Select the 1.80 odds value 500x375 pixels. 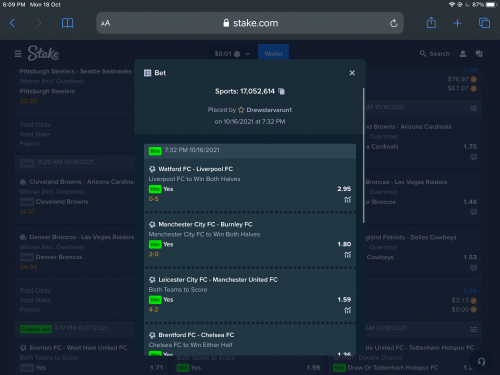click(344, 244)
